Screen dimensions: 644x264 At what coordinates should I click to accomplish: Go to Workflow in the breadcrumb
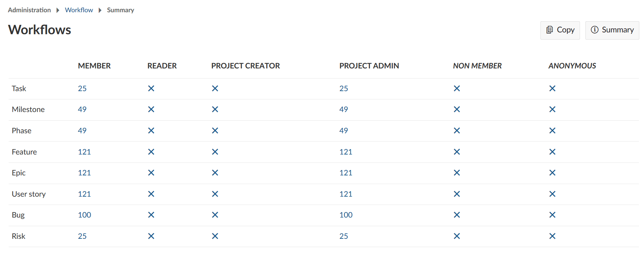click(x=79, y=10)
